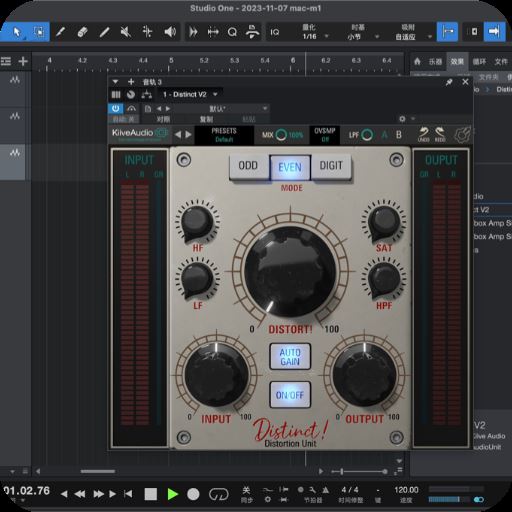This screenshot has height=512, width=512.
Task: Click the green Play transport button
Action: click(173, 494)
